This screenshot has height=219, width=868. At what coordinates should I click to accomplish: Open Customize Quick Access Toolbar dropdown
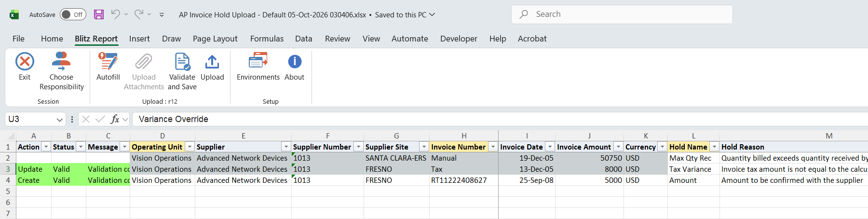click(162, 15)
